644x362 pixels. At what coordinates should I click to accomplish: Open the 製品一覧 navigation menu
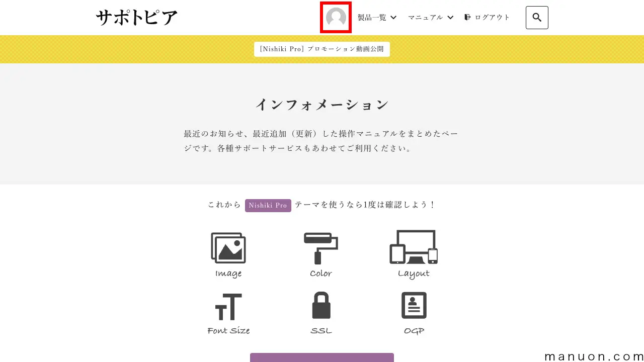[371, 17]
